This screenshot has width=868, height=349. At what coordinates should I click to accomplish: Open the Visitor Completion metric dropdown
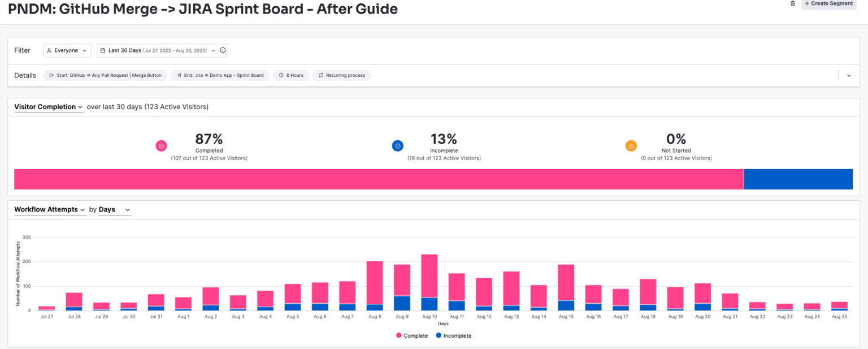pos(49,107)
